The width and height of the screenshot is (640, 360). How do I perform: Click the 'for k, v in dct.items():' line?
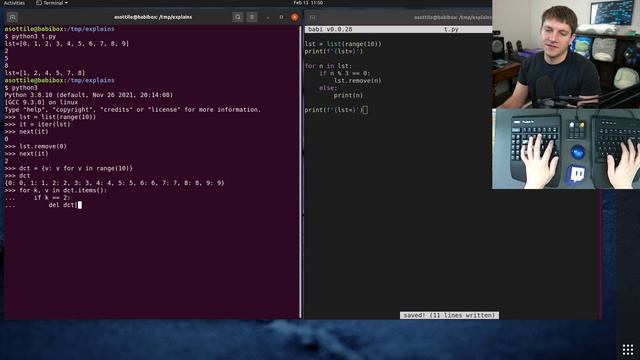(56, 191)
